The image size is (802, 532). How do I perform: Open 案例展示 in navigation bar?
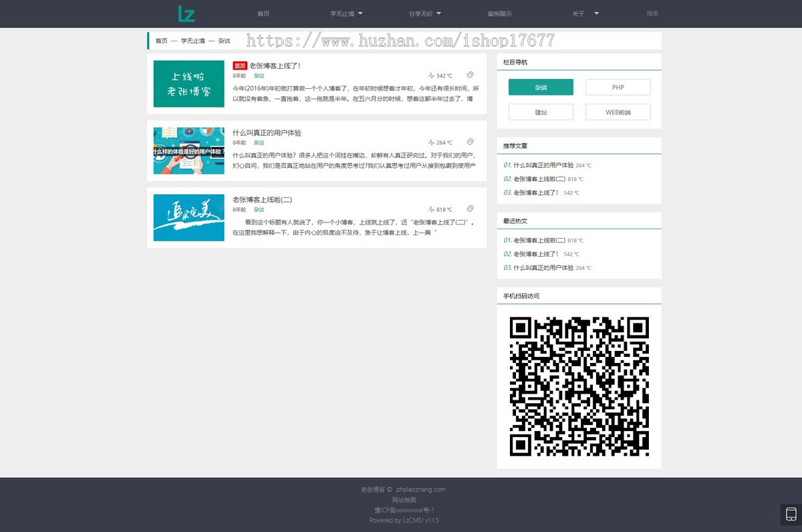tap(499, 13)
